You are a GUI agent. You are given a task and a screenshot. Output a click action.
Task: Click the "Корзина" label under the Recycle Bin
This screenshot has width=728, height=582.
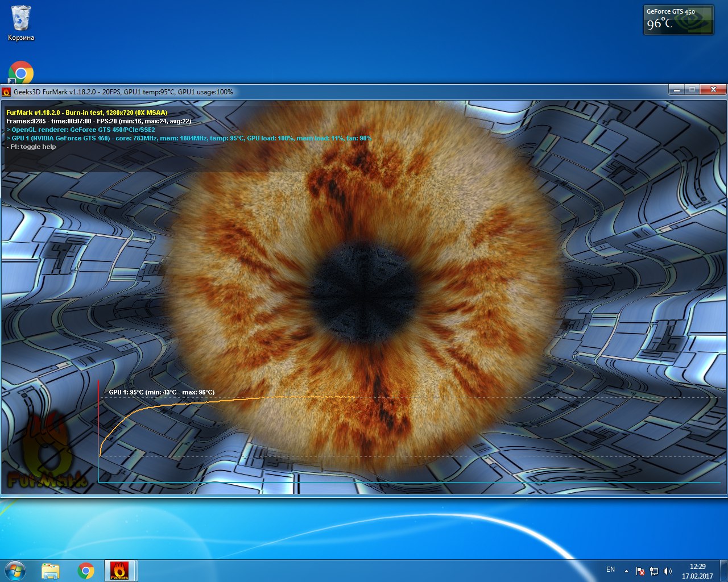(21, 38)
